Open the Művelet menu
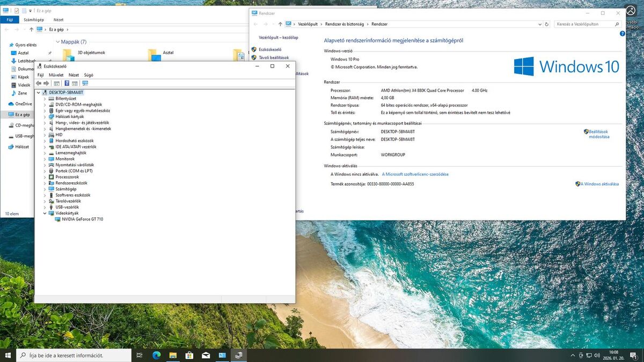Viewport: 644px width, 362px height. [56, 75]
